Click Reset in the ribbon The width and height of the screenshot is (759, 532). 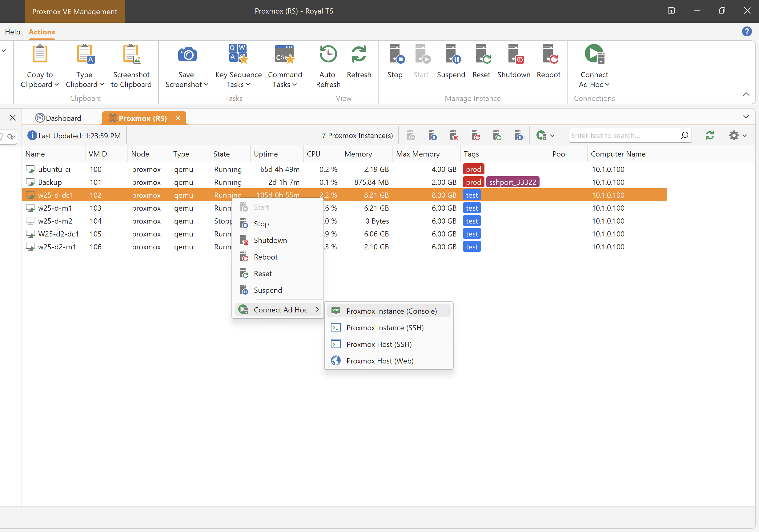481,62
